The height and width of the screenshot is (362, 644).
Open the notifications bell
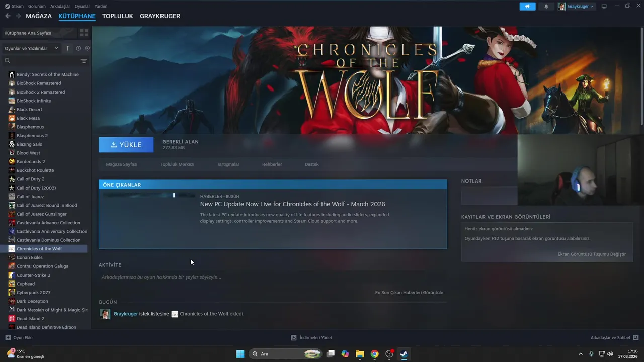click(546, 6)
